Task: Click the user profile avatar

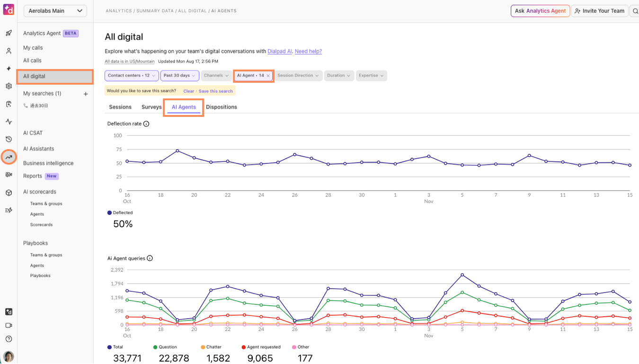Action: click(x=9, y=356)
